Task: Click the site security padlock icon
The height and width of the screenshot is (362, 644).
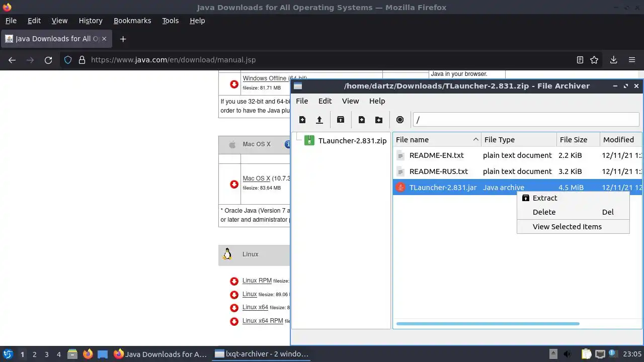Action: 82,60
